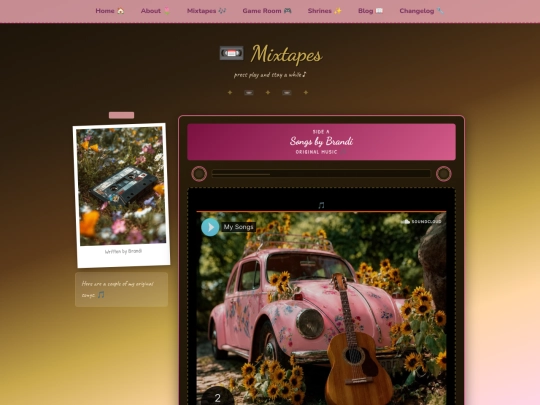Click the pink car artwork in the player

click(321, 308)
